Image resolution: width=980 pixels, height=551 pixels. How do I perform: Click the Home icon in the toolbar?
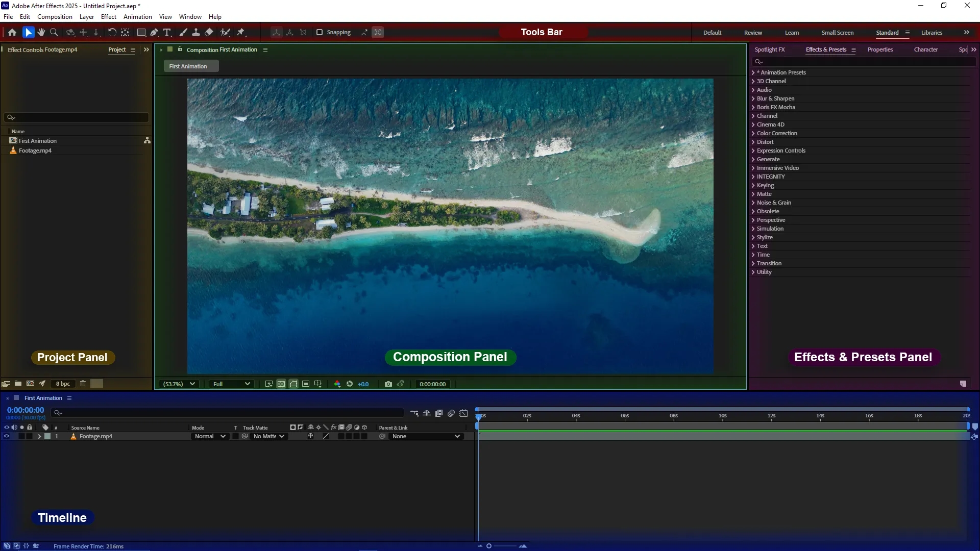(x=12, y=32)
